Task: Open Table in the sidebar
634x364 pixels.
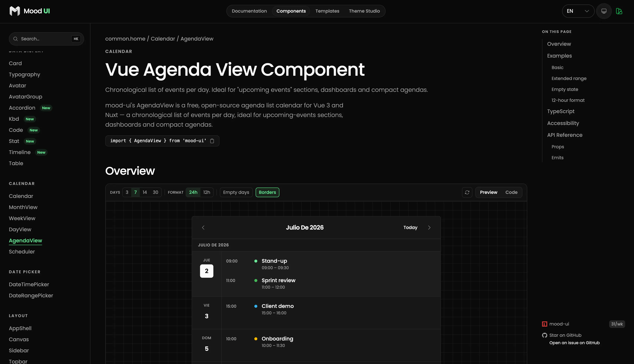Action: [16, 163]
